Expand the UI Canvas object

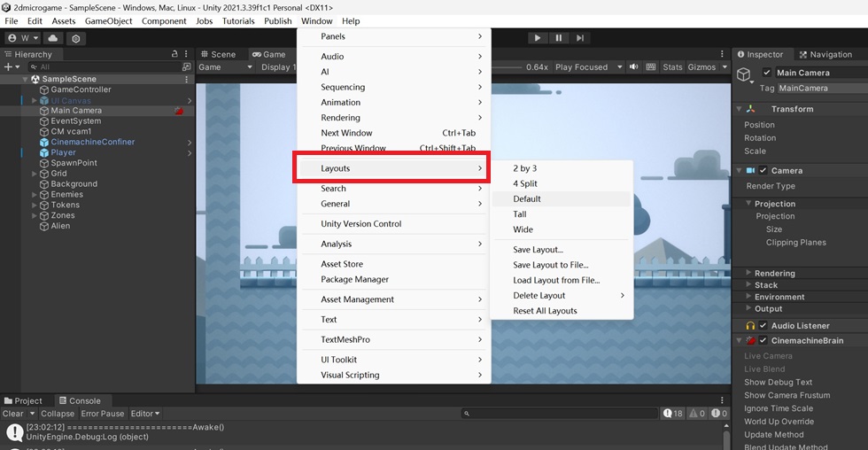pyautogui.click(x=34, y=100)
